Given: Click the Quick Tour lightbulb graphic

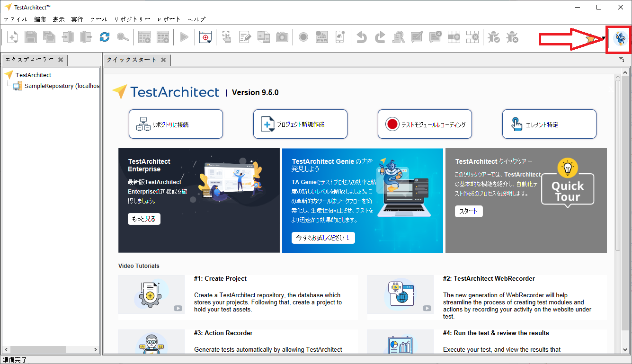Looking at the screenshot, I should click(567, 168).
